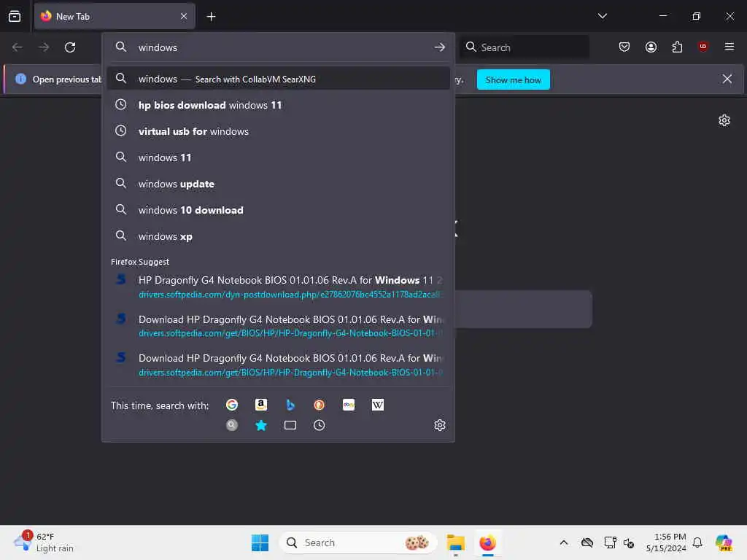Open a new tab with plus button
Image resolution: width=747 pixels, height=560 pixels.
(211, 17)
